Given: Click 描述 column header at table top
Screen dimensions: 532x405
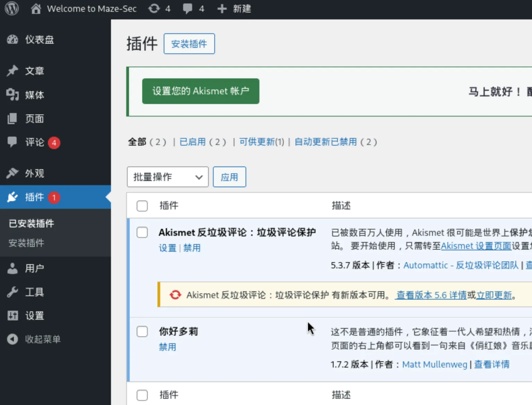Looking at the screenshot, I should [341, 206].
